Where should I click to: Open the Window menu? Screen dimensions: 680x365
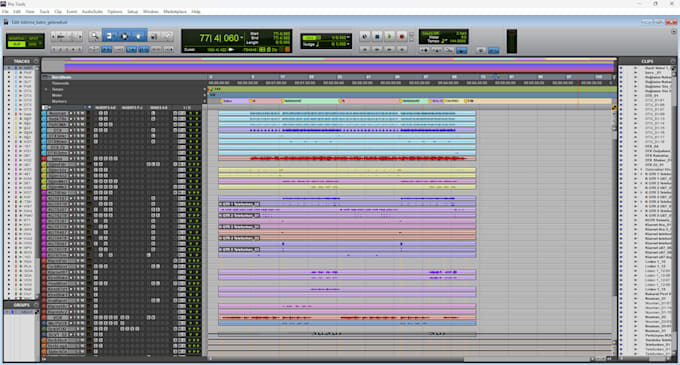[x=151, y=12]
